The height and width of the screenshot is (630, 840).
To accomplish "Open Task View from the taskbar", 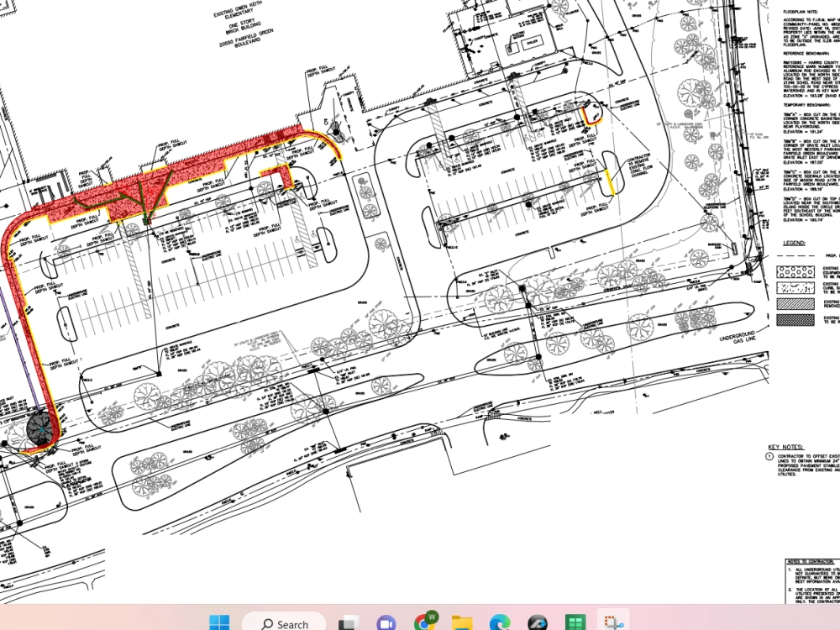I will point(349,623).
